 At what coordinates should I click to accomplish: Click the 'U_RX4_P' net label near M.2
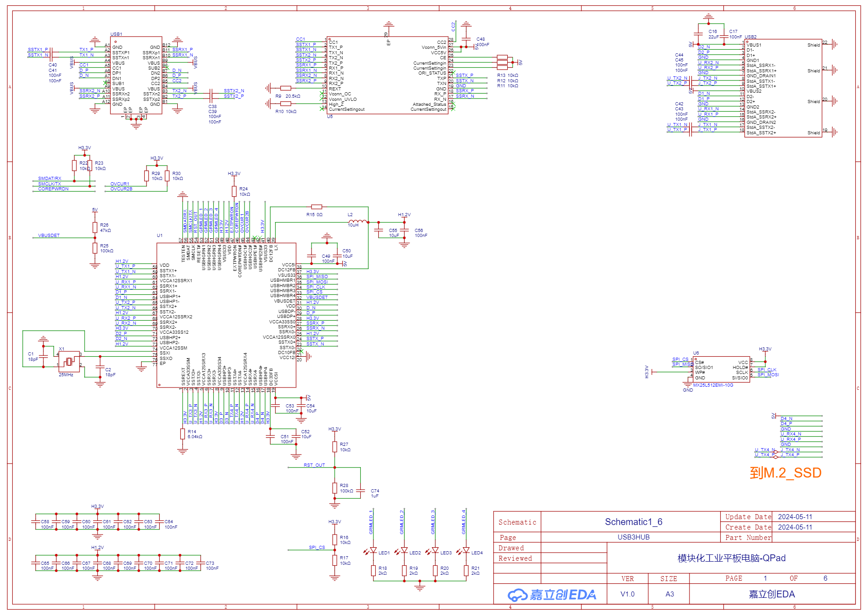coord(790,439)
